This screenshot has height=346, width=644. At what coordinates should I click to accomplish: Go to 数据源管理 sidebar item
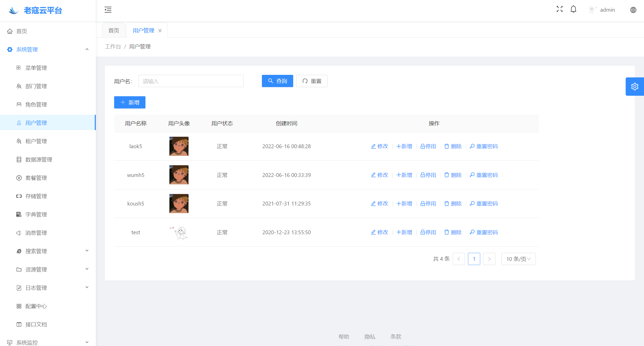(39, 160)
